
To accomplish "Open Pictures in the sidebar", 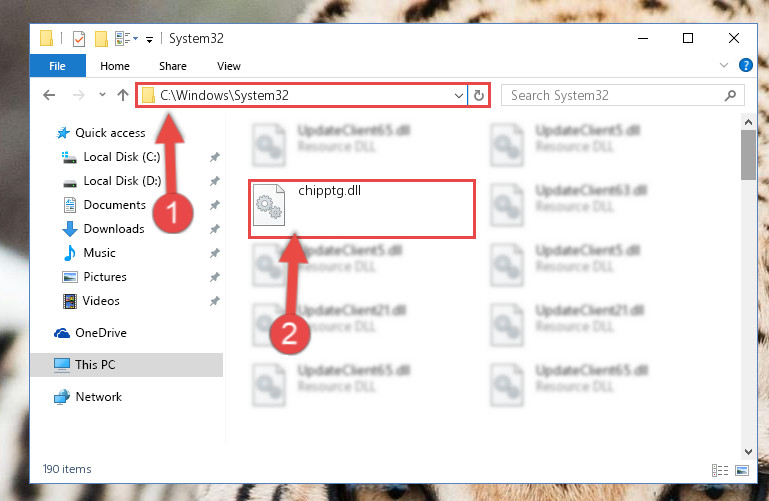I will [x=104, y=277].
